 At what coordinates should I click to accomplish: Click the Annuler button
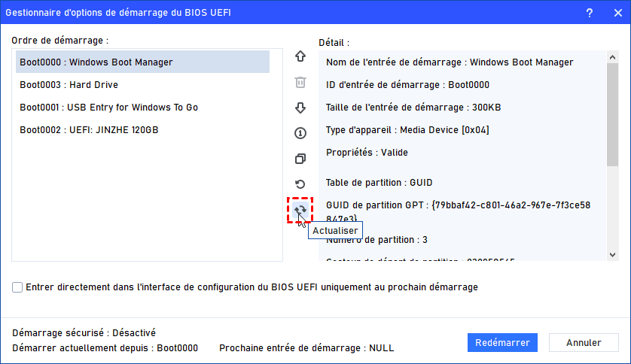point(584,343)
